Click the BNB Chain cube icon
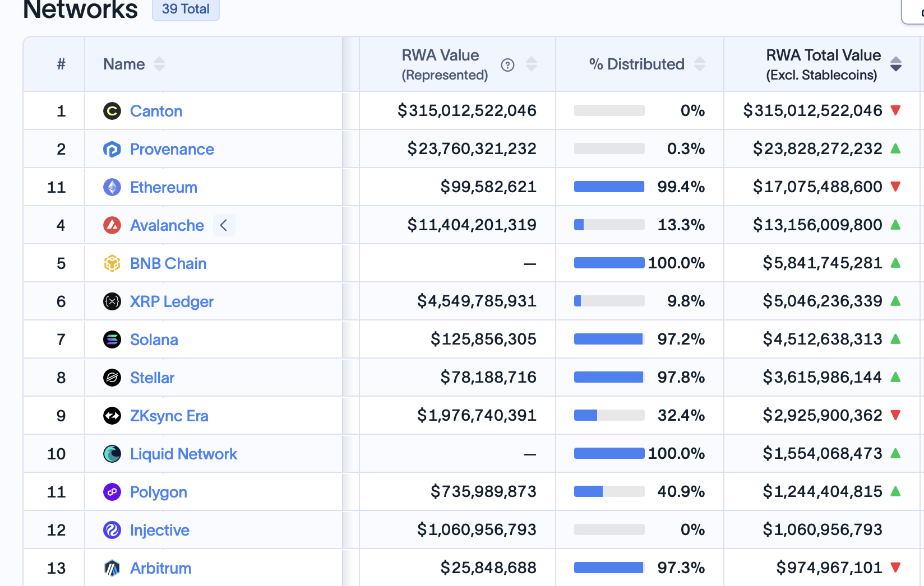924x586 pixels. [112, 263]
